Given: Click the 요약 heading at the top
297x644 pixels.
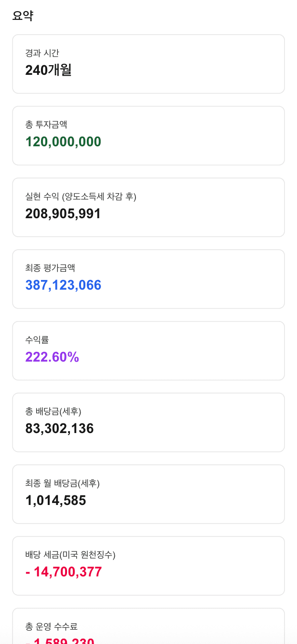Looking at the screenshot, I should (x=23, y=15).
